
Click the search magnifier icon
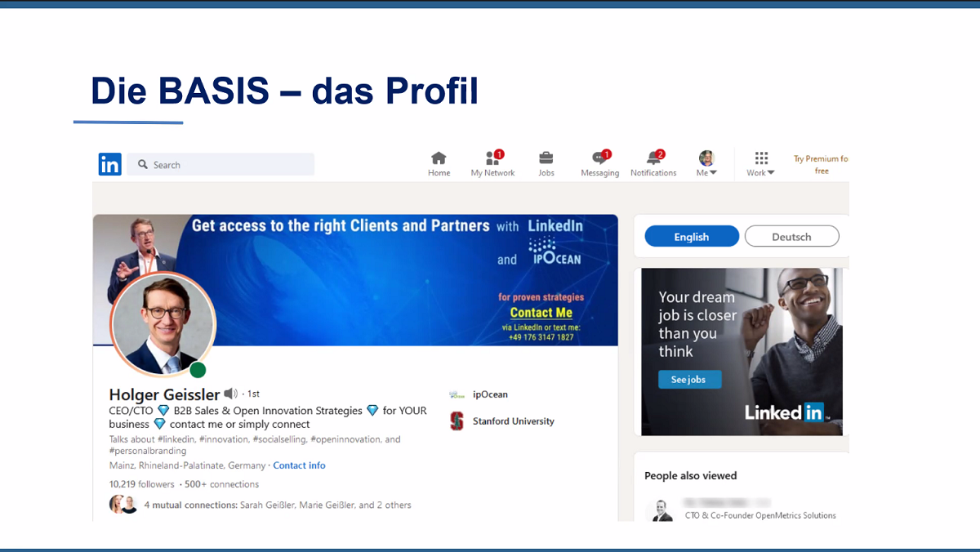(x=143, y=164)
